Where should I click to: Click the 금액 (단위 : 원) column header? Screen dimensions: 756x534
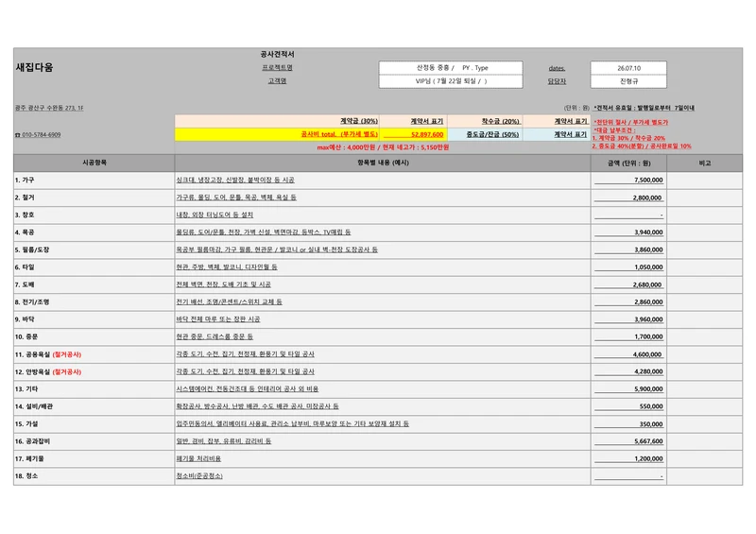[628, 164]
